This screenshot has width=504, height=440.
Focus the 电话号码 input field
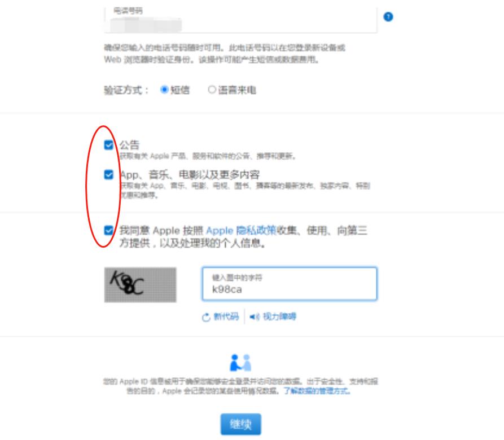click(x=240, y=20)
